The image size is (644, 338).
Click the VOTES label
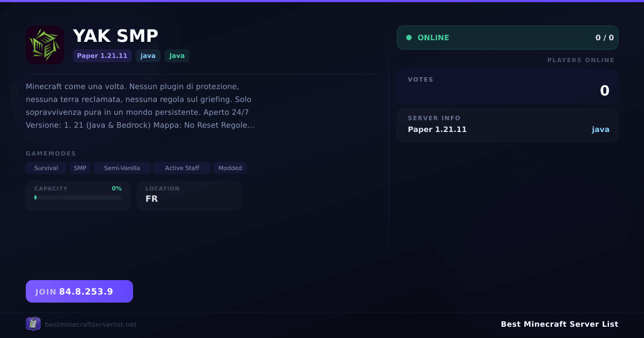(420, 79)
